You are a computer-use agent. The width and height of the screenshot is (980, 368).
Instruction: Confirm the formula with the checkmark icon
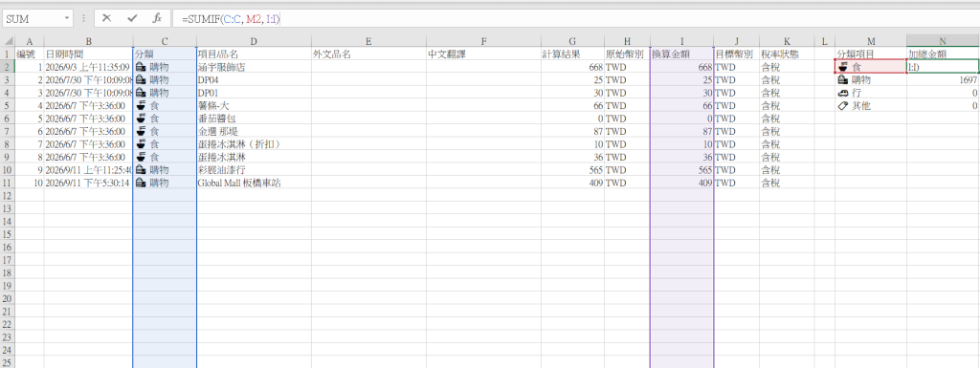click(132, 18)
